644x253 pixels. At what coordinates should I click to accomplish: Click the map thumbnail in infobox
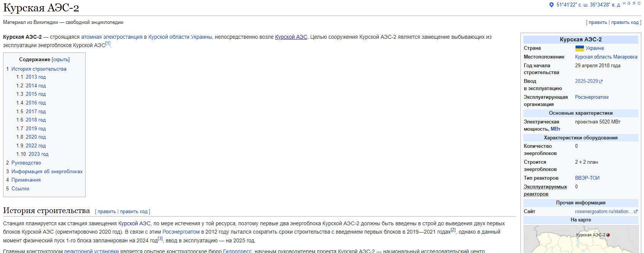[x=581, y=239]
